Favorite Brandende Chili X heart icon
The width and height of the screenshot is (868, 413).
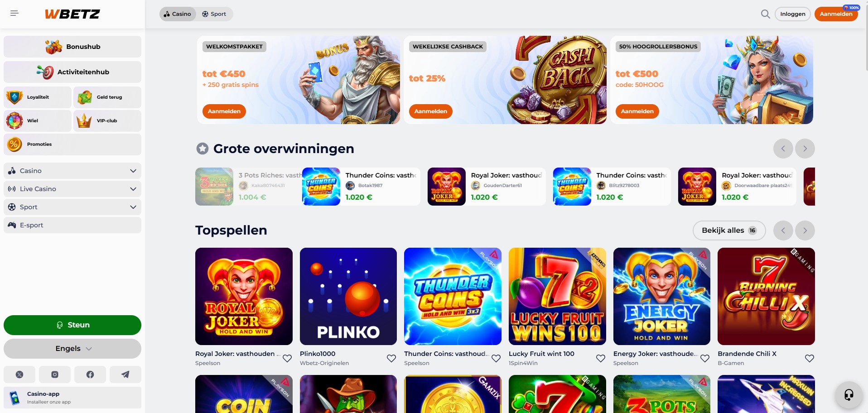point(810,358)
